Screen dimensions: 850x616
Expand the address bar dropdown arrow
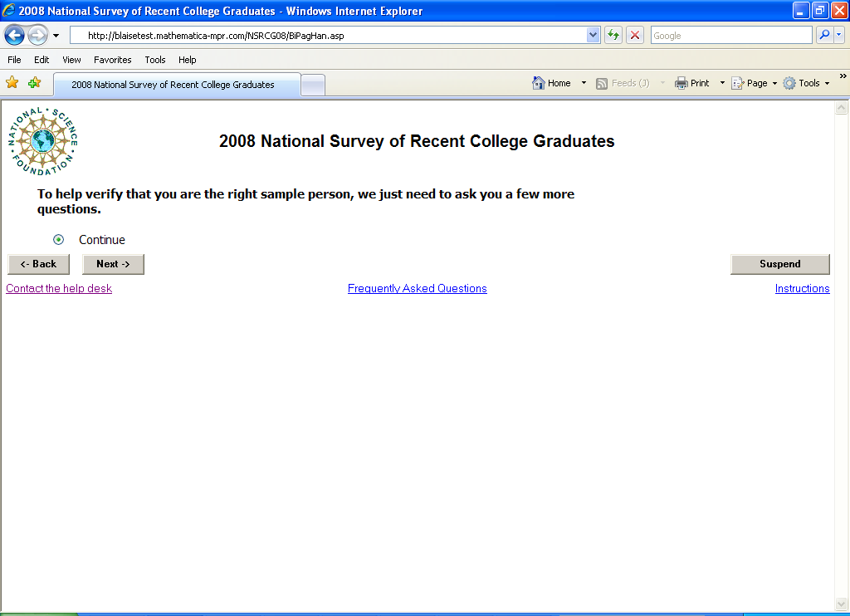click(593, 36)
